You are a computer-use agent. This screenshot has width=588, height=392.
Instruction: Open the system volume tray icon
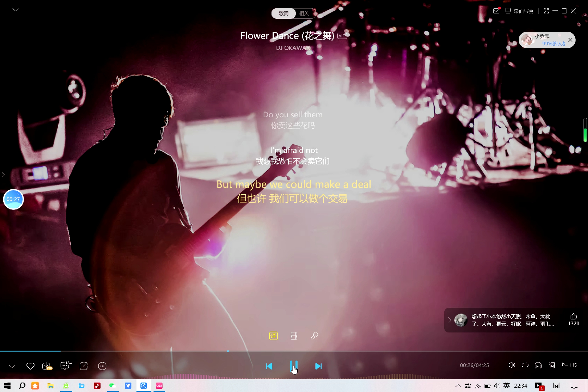[497, 386]
